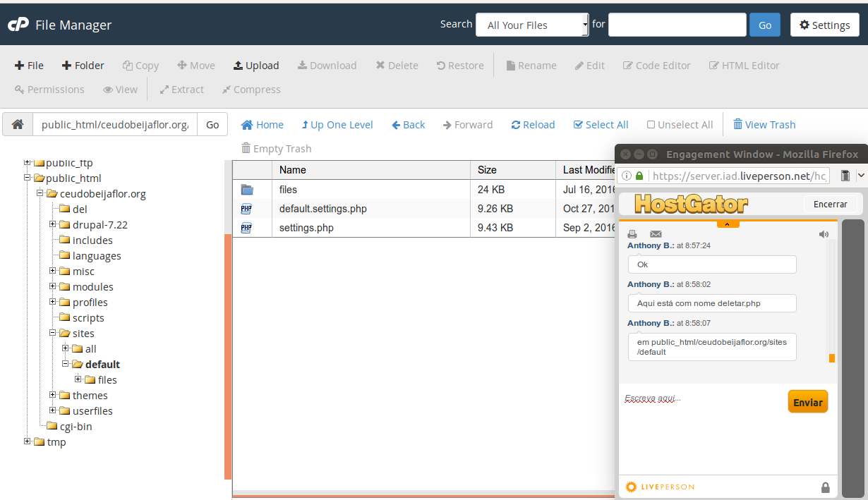
Task: Click the Restore toolbar item
Action: tap(460, 66)
